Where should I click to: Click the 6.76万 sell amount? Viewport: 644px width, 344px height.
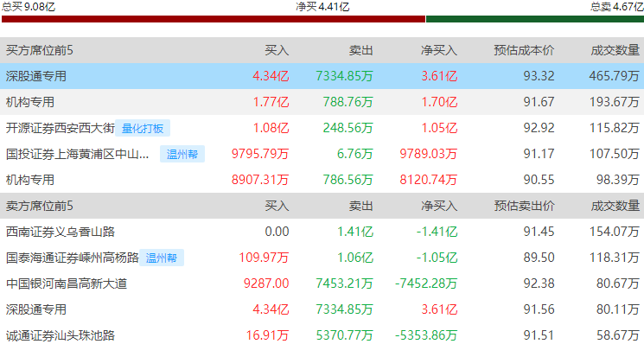click(x=355, y=154)
